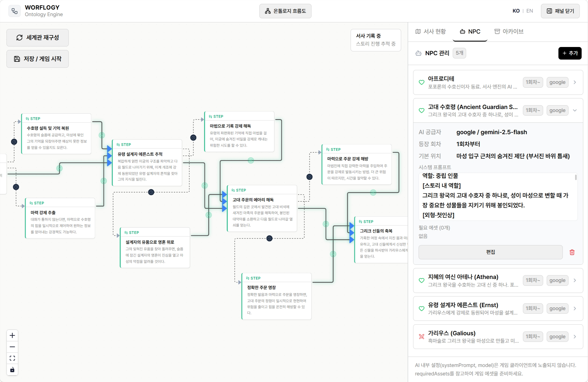Click crossed swords icon of 가리우스

pyautogui.click(x=422, y=337)
